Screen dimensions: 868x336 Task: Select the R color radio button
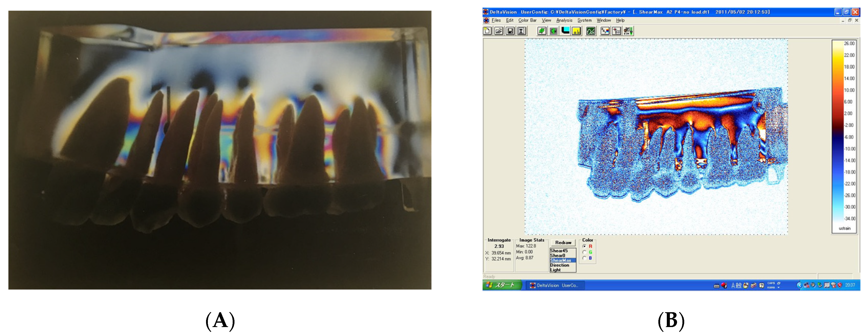pos(585,247)
